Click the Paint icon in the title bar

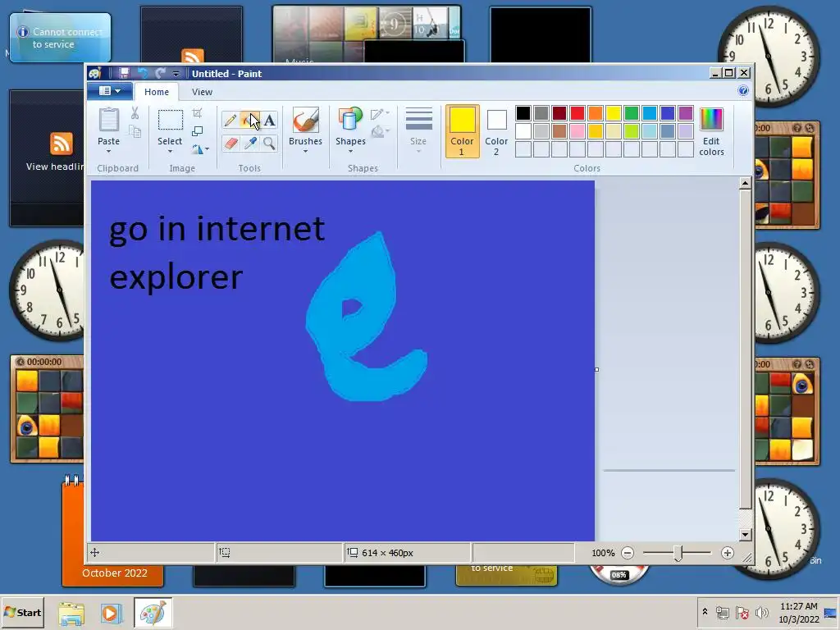[95, 73]
